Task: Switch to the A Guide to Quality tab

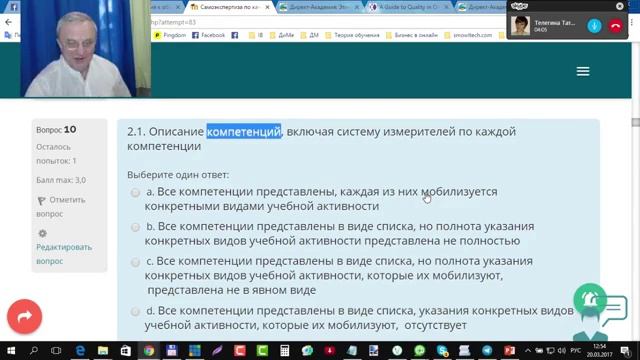Action: tap(408, 7)
